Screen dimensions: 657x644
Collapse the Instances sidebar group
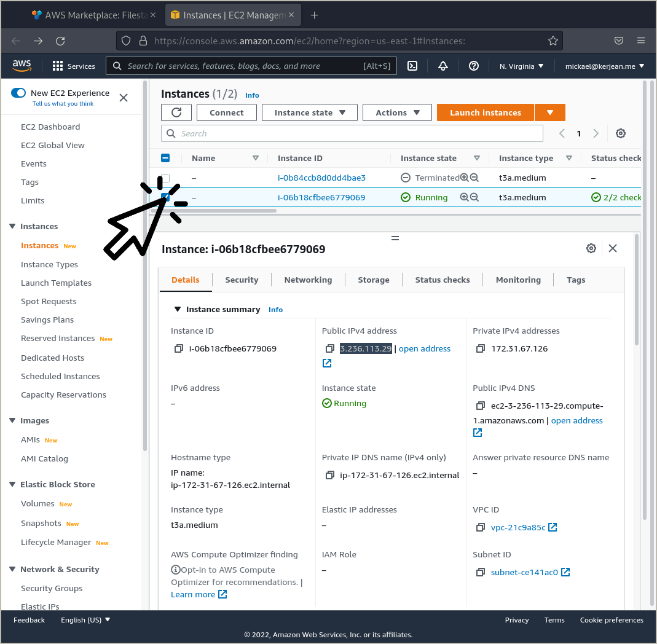pyautogui.click(x=12, y=226)
